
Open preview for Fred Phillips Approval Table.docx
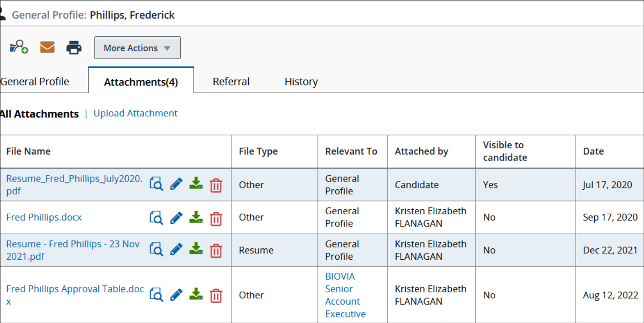(x=156, y=296)
